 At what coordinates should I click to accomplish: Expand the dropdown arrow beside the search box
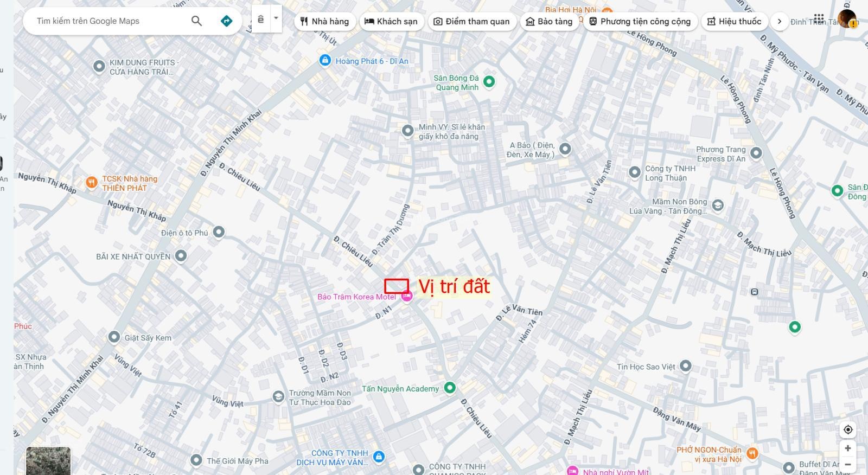point(276,18)
